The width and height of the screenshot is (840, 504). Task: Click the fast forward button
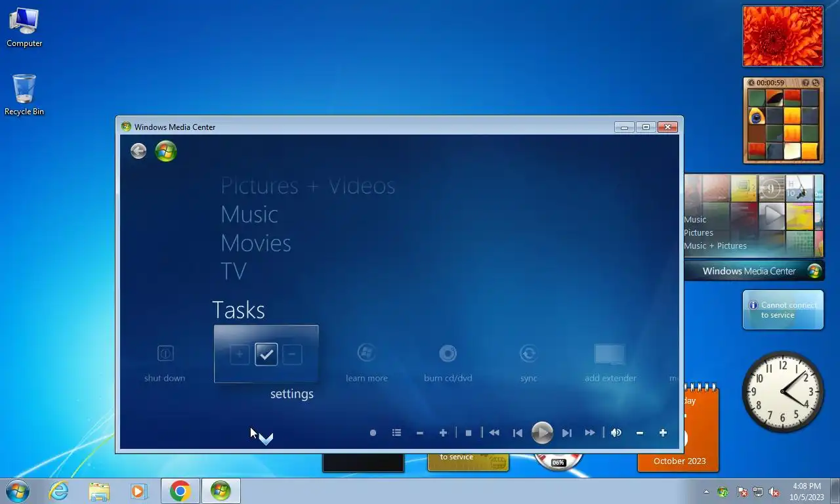pos(590,433)
